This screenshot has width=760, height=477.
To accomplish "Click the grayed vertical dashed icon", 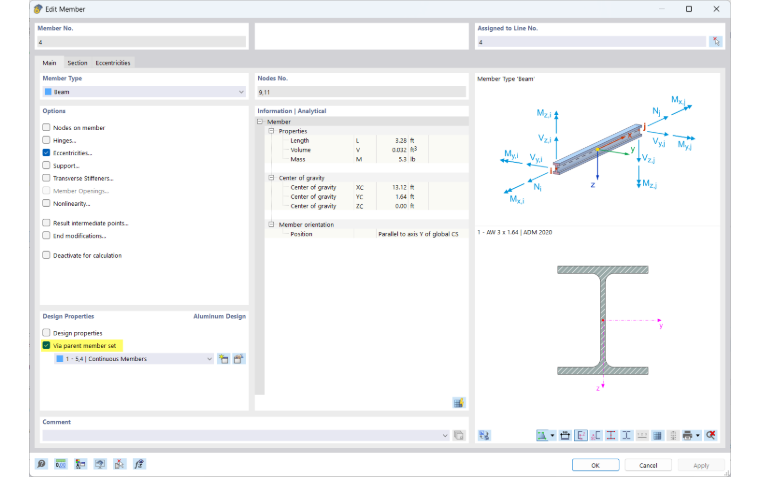I will [673, 435].
